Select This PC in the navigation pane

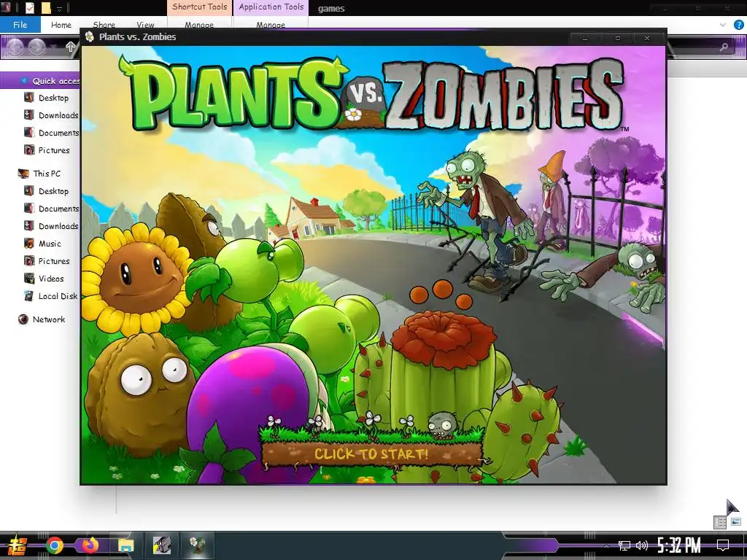pos(39,174)
